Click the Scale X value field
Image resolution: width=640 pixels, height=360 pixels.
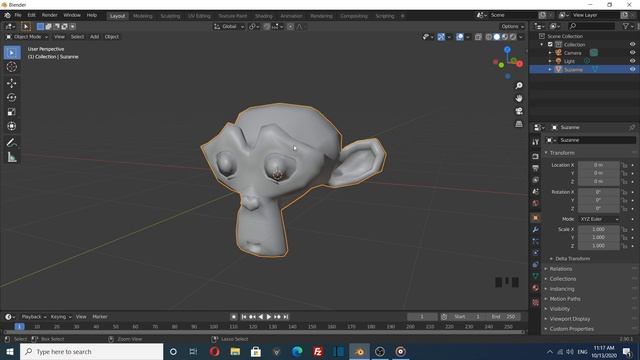(598, 229)
